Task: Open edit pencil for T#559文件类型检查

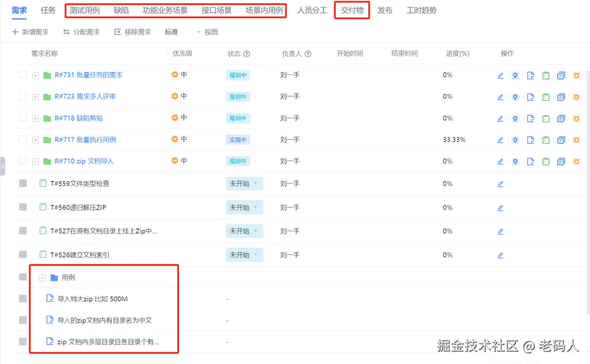Action: tap(500, 184)
